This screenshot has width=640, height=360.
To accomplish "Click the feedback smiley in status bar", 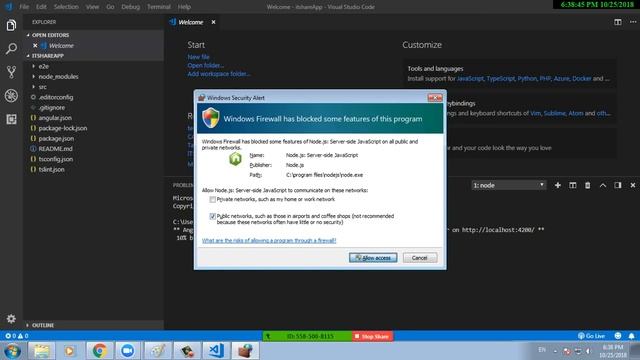I will click(x=618, y=336).
